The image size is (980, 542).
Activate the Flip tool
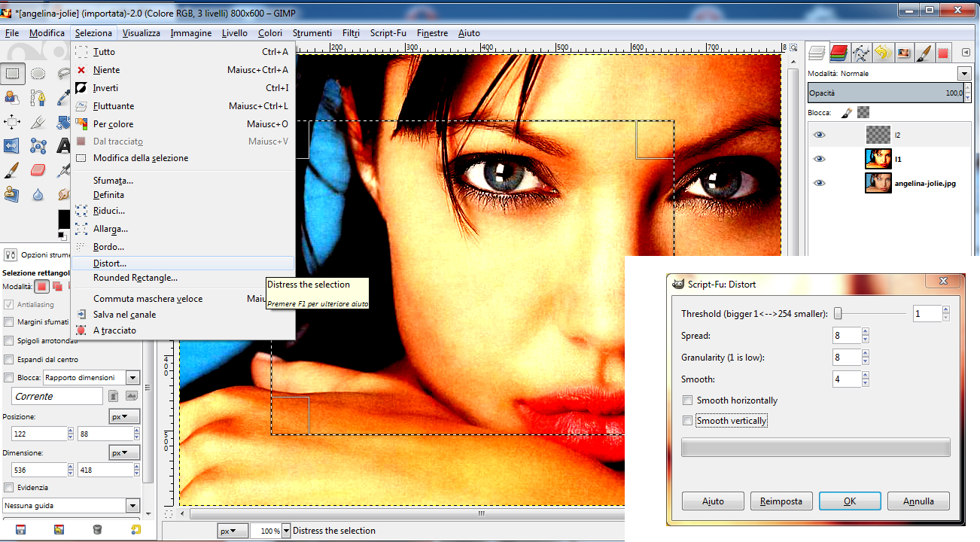[x=12, y=146]
